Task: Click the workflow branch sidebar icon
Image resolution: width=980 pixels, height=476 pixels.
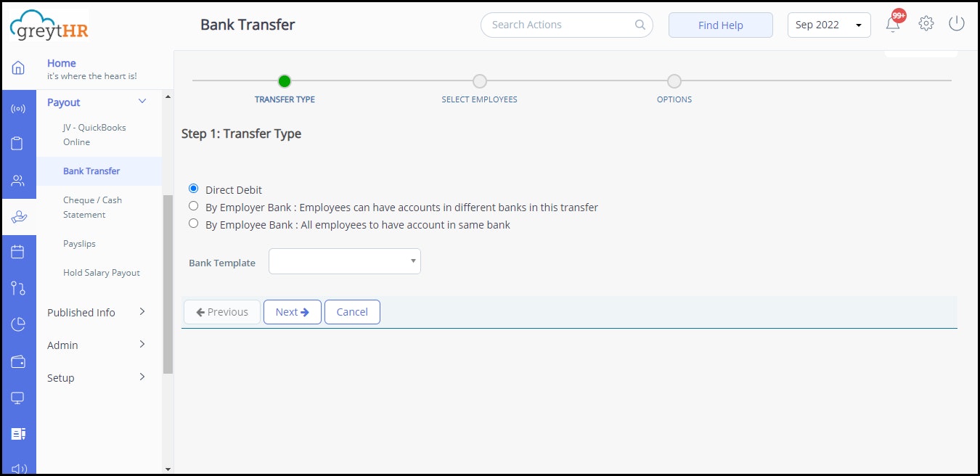Action: point(18,288)
